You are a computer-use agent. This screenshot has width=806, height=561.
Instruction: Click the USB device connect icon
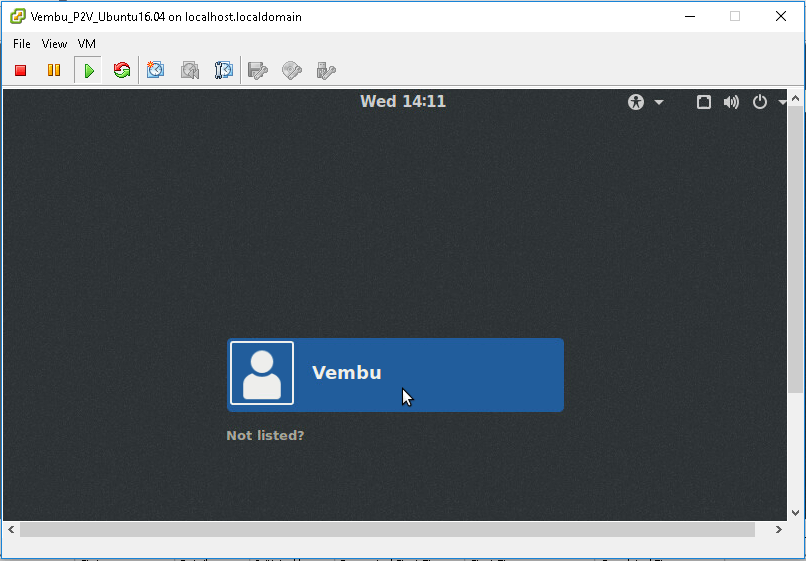pyautogui.click(x=326, y=70)
